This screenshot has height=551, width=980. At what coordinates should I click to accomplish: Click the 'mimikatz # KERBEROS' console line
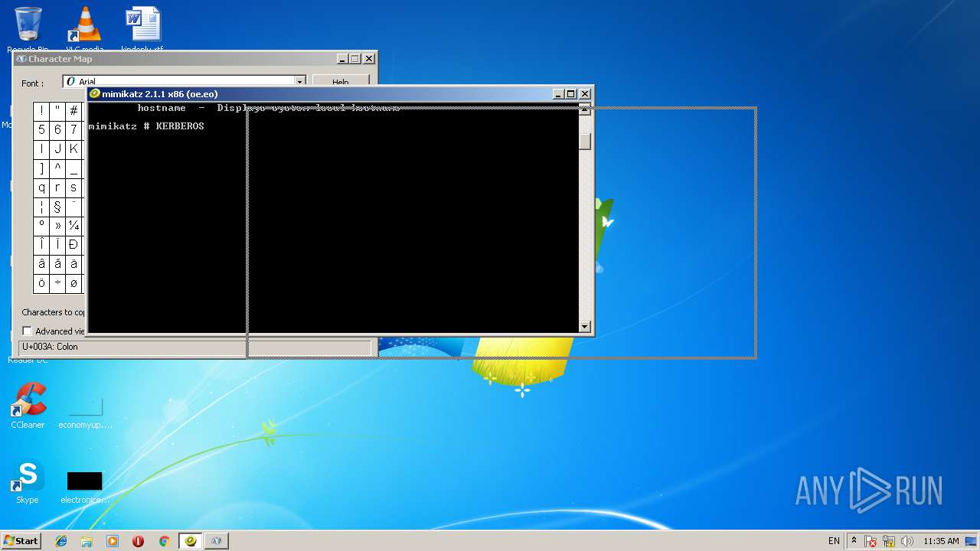[x=146, y=126]
